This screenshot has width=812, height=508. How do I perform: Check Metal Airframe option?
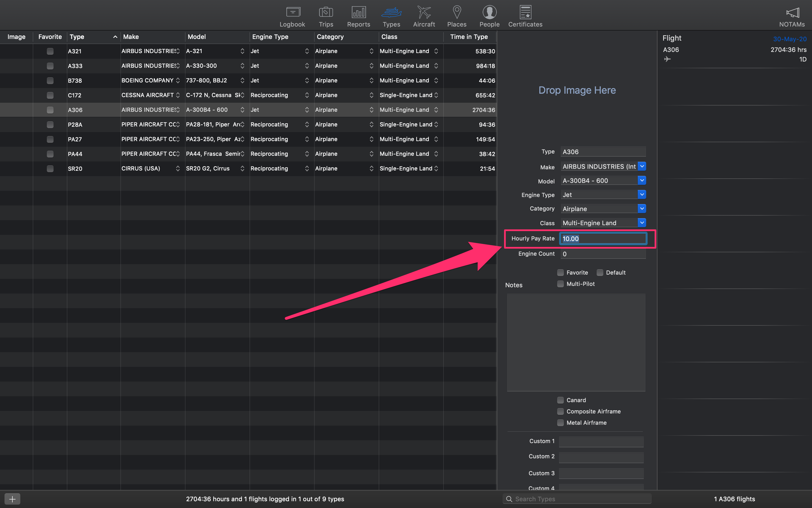click(x=560, y=423)
